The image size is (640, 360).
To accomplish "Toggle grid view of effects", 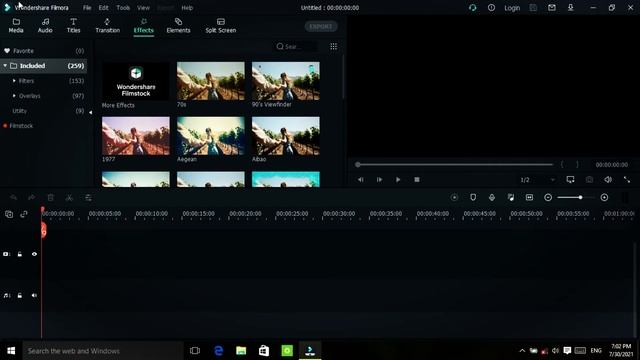I will point(333,47).
